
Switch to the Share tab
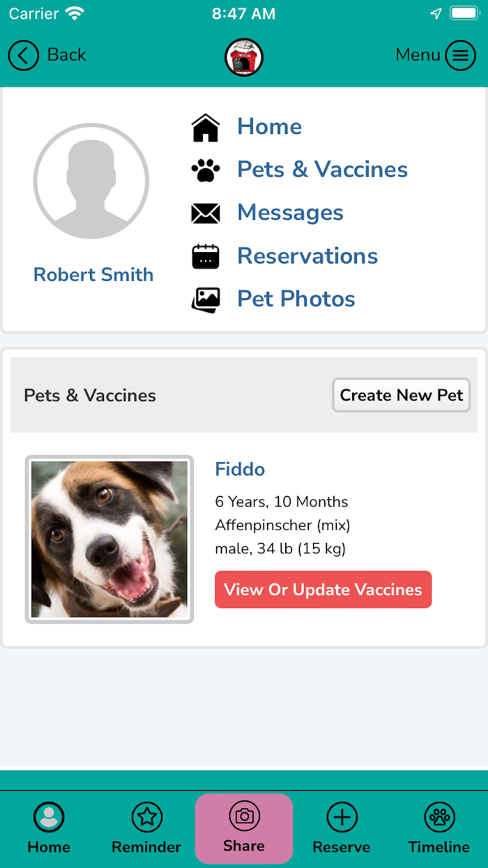point(244,829)
